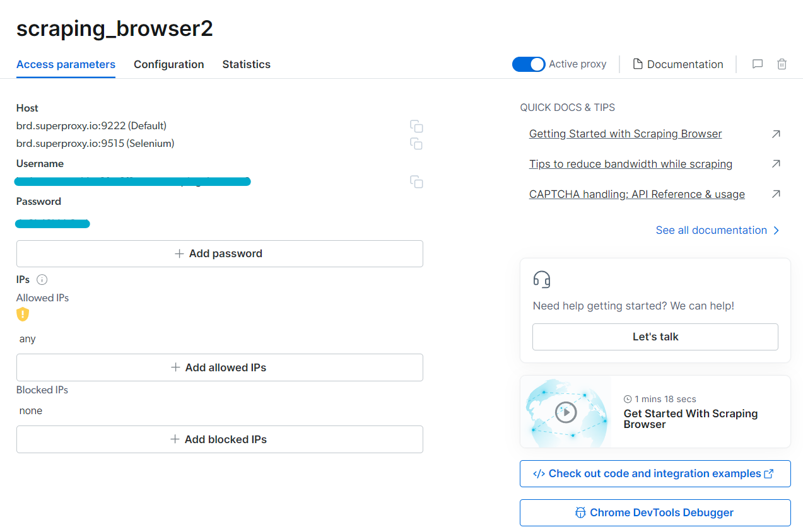This screenshot has height=532, width=803.
Task: Switch to the Statistics tab
Action: (x=246, y=64)
